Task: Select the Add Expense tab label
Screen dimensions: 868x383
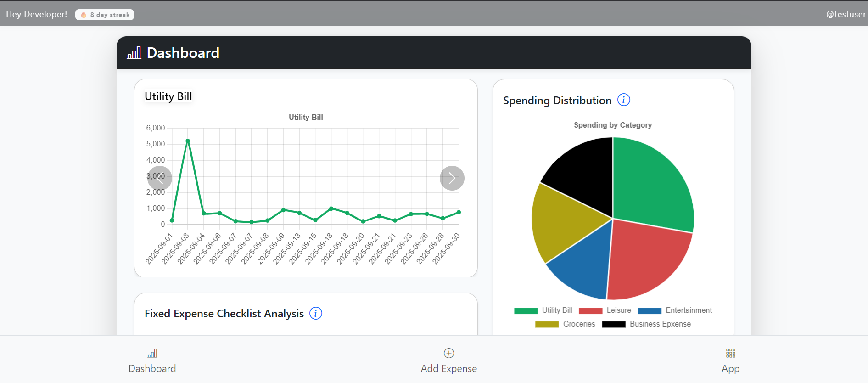Action: tap(448, 368)
